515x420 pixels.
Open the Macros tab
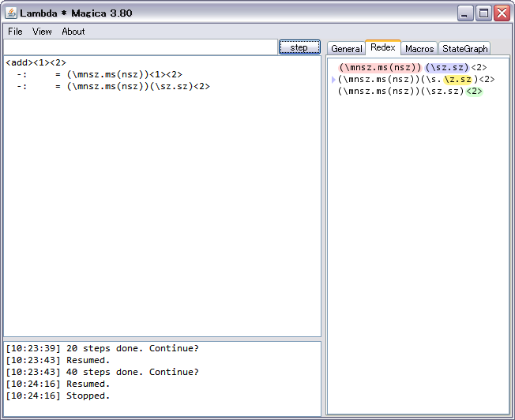(419, 48)
